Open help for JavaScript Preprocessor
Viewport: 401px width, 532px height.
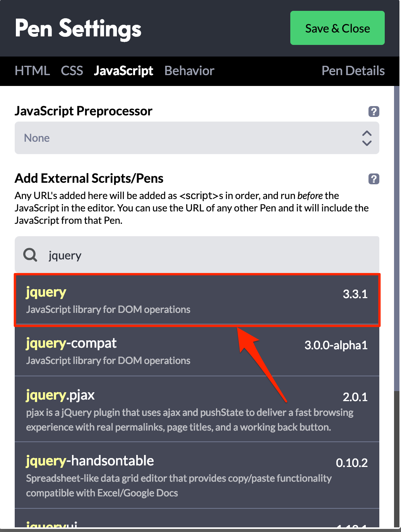click(x=374, y=112)
